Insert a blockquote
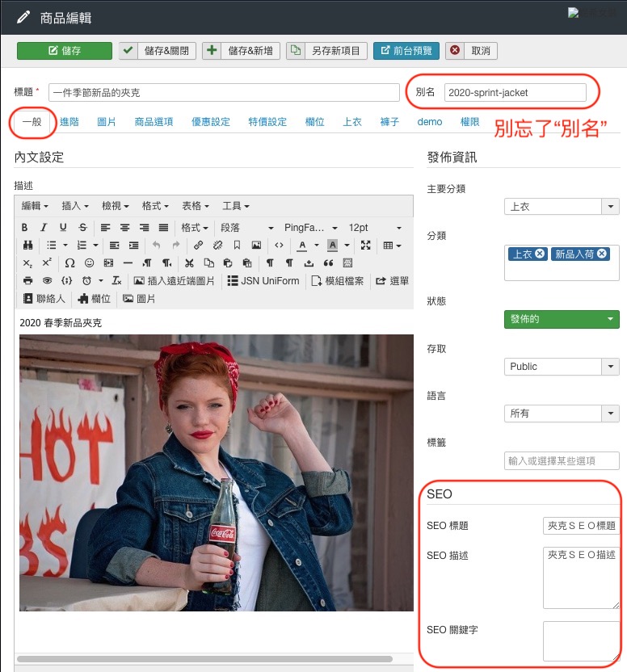 point(329,262)
